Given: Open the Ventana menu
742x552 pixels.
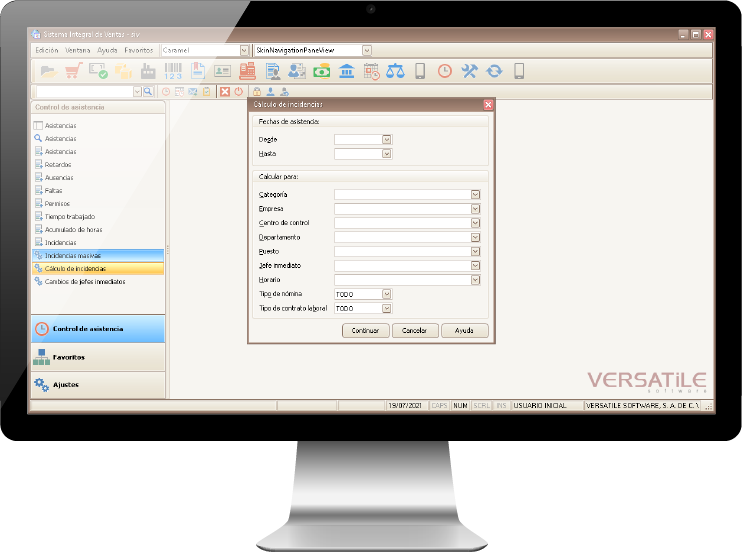Looking at the screenshot, I should [x=78, y=50].
